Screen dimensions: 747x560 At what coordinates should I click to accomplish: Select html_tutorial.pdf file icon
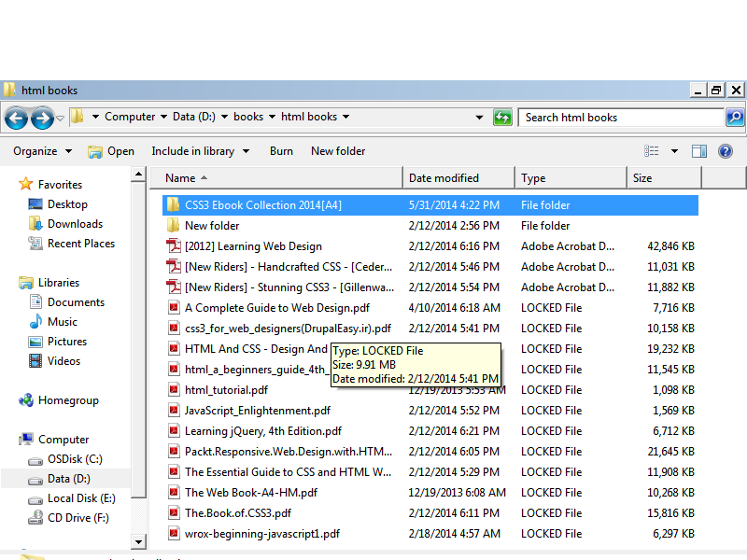click(x=174, y=389)
